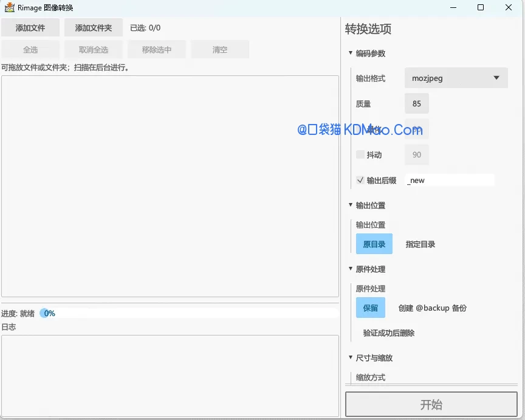Click the _new suffix text field
The width and height of the screenshot is (525, 420).
pos(449,180)
